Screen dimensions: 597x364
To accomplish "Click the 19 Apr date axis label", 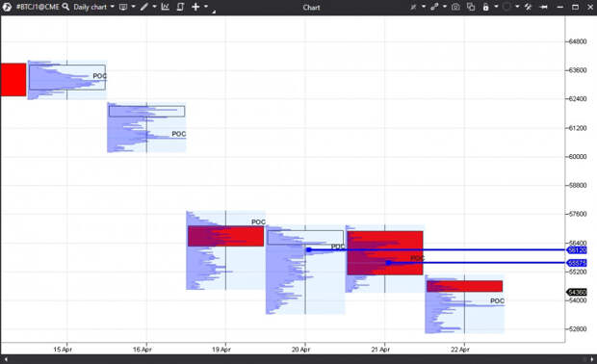I will click(x=221, y=350).
